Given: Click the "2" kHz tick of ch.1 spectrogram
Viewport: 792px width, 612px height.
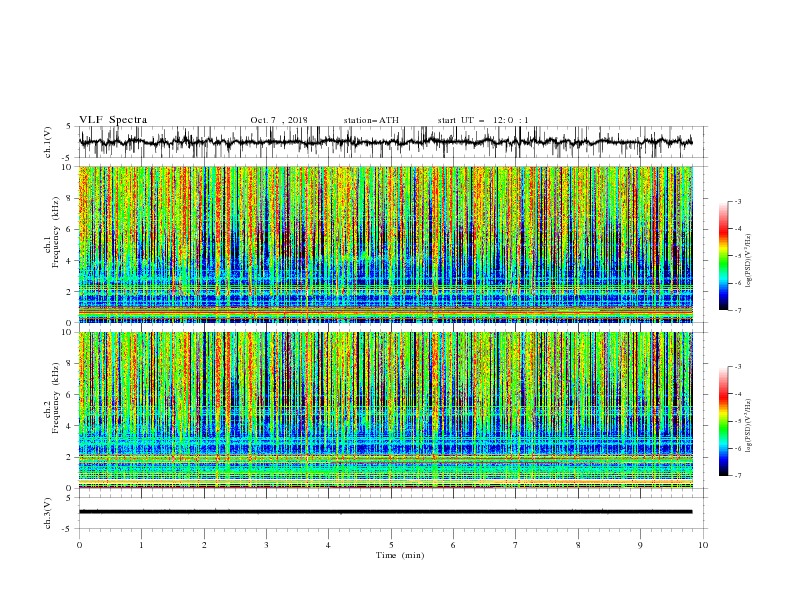Looking at the screenshot, I should click(x=70, y=292).
